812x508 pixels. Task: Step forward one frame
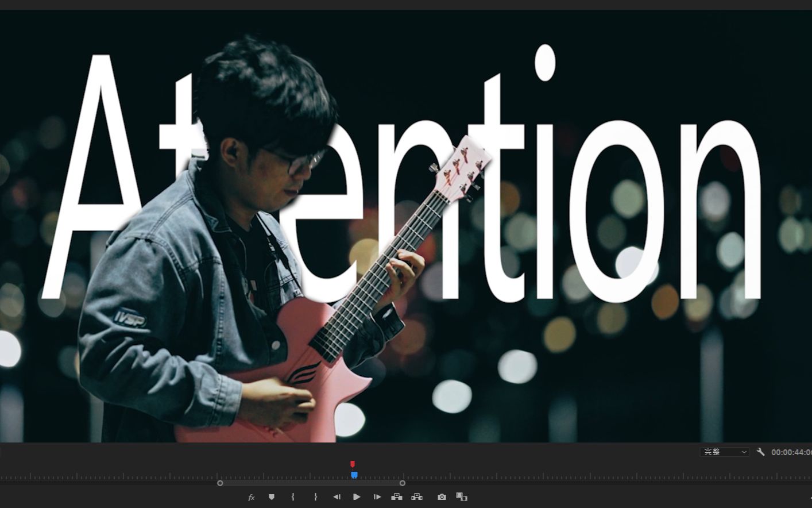coord(377,497)
